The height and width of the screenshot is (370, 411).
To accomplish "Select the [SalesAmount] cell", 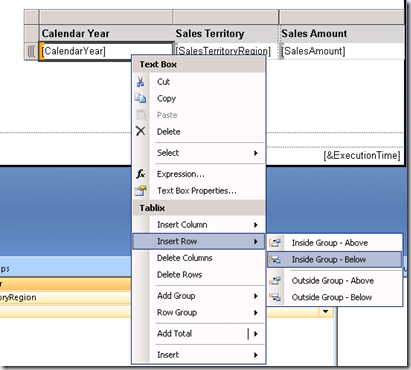I will [342, 51].
